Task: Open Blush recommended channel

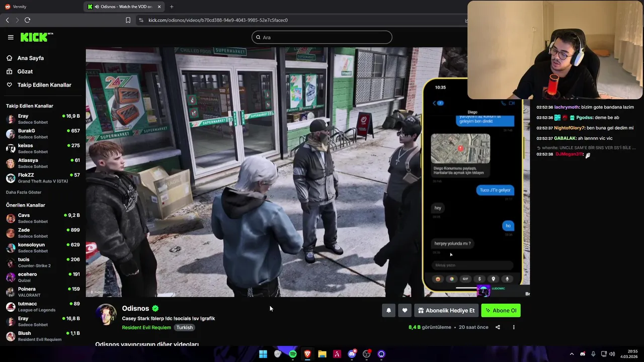Action: (x=43, y=336)
